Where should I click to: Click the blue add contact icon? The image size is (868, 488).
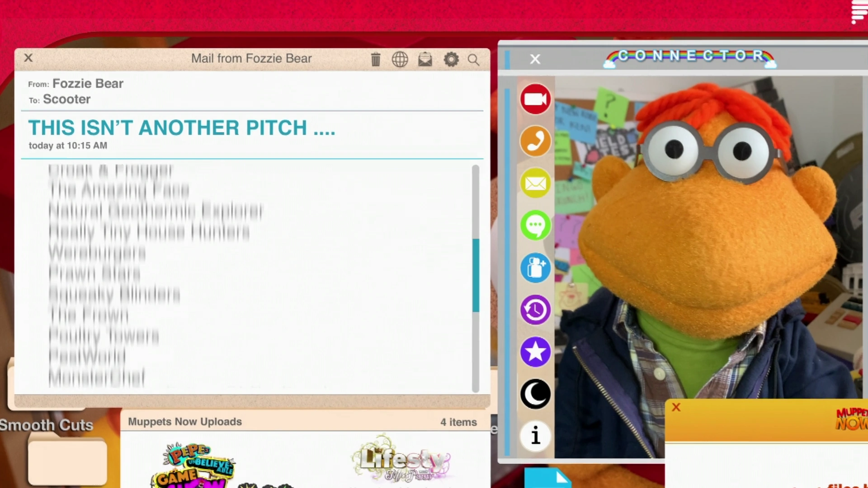535,267
